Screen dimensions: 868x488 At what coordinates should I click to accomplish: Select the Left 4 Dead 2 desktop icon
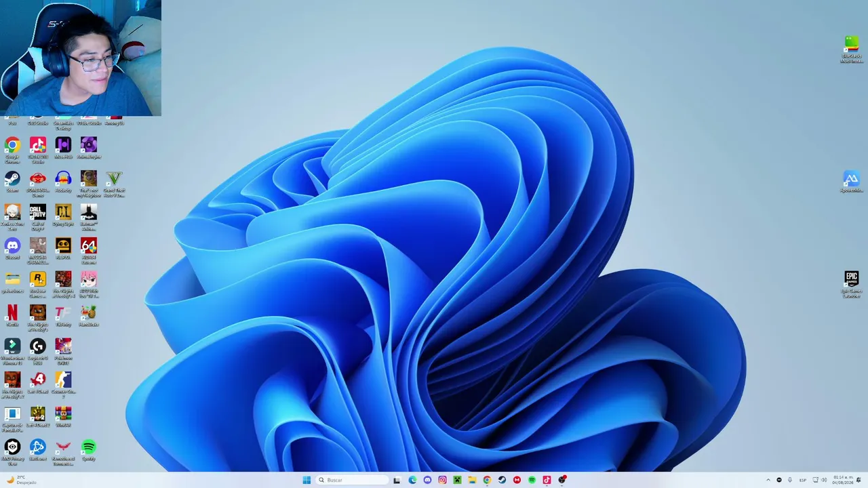[x=38, y=416]
